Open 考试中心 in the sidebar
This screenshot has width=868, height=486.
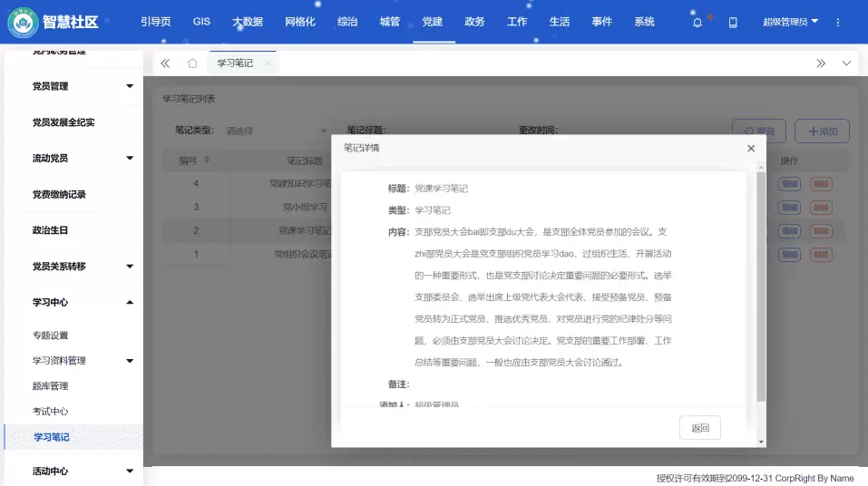tap(51, 412)
